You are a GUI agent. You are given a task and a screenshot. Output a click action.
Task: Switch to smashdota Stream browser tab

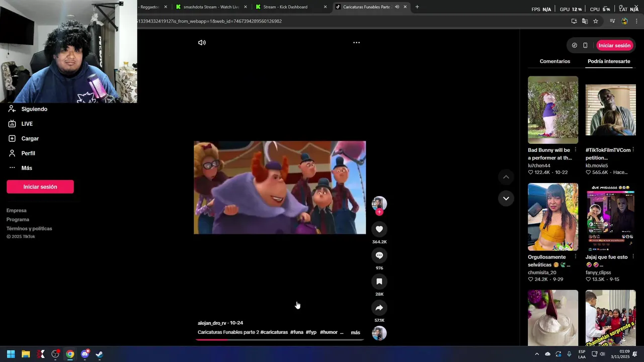(211, 7)
